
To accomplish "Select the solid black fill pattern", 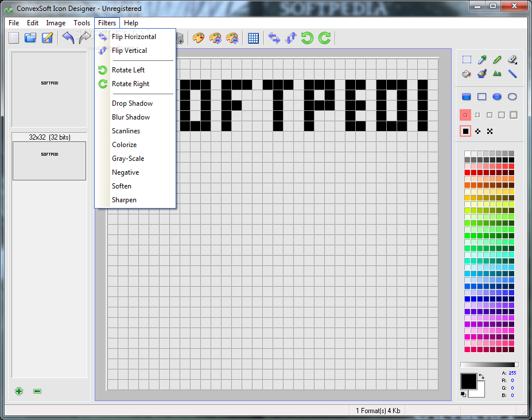I will click(x=465, y=131).
